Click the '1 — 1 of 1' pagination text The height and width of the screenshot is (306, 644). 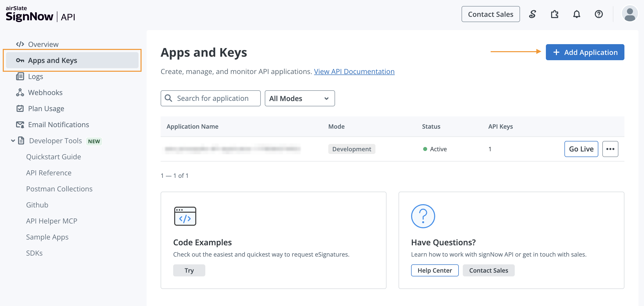(x=174, y=176)
